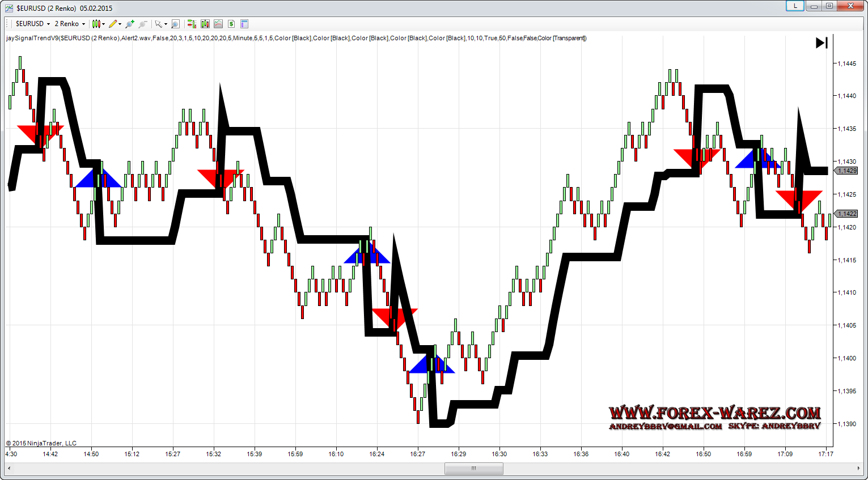Image resolution: width=868 pixels, height=480 pixels.
Task: Open the zoom frame magnifier tool
Action: tap(176, 24)
